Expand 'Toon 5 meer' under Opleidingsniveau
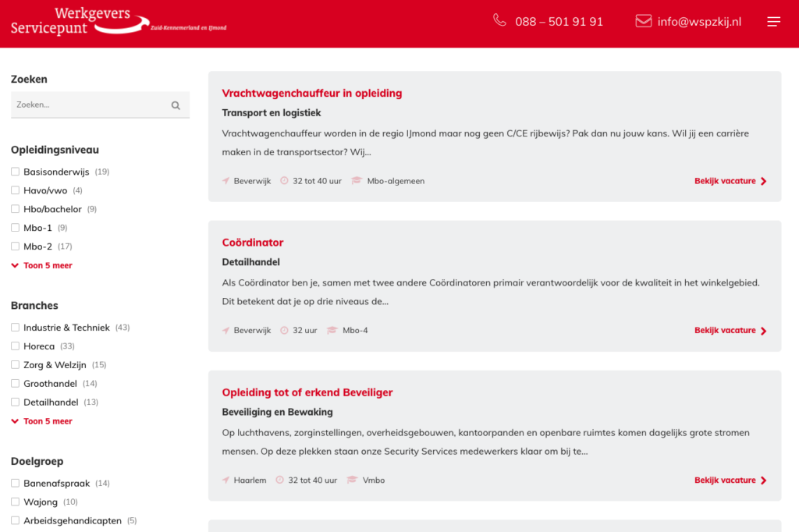The width and height of the screenshot is (799, 532). pos(43,265)
